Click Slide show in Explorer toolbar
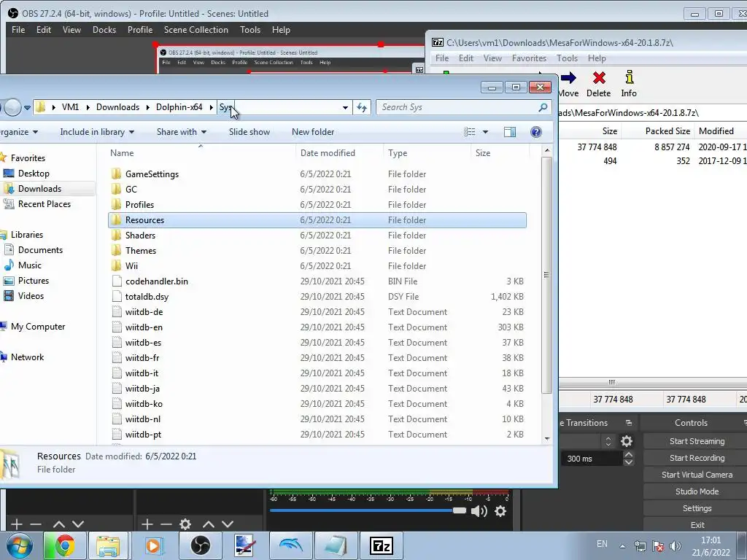This screenshot has width=747, height=560. pos(249,132)
